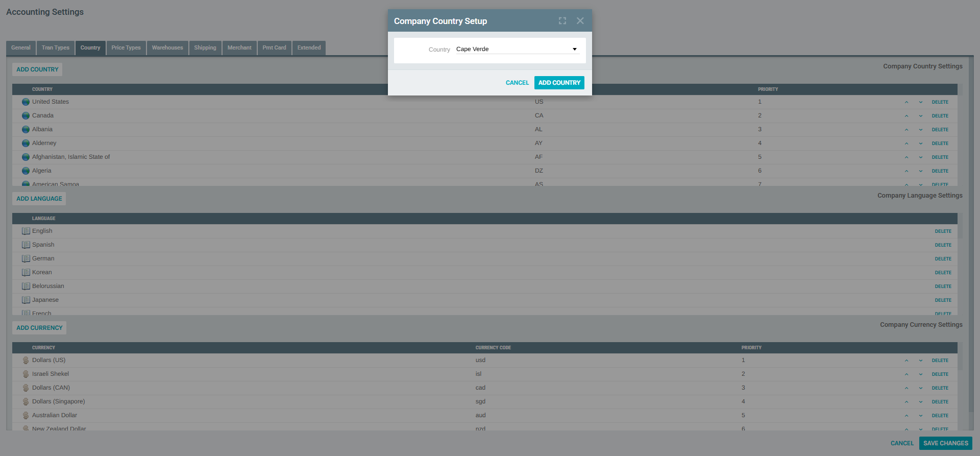
Task: Open the Country dropdown showing Cape Verde
Action: tap(517, 49)
